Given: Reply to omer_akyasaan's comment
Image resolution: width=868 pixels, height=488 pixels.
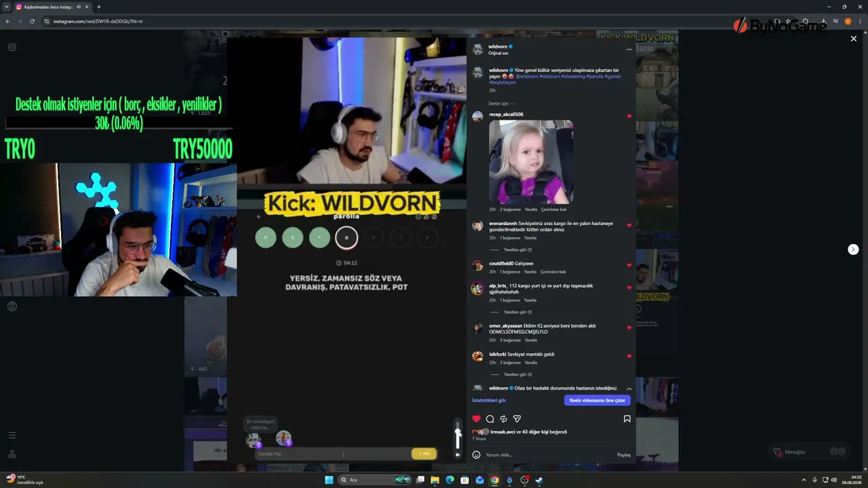Looking at the screenshot, I should click(x=530, y=340).
